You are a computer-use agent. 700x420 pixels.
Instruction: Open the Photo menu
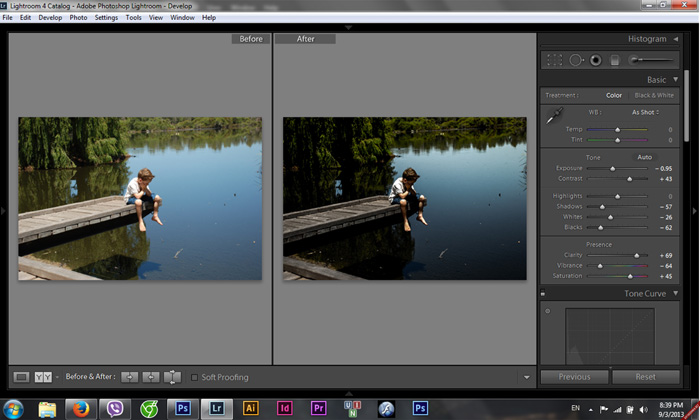(78, 17)
